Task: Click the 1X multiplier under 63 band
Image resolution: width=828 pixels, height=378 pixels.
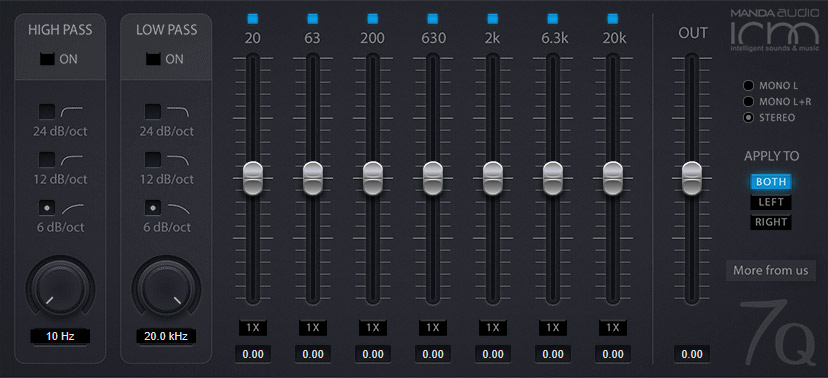Action: click(313, 327)
